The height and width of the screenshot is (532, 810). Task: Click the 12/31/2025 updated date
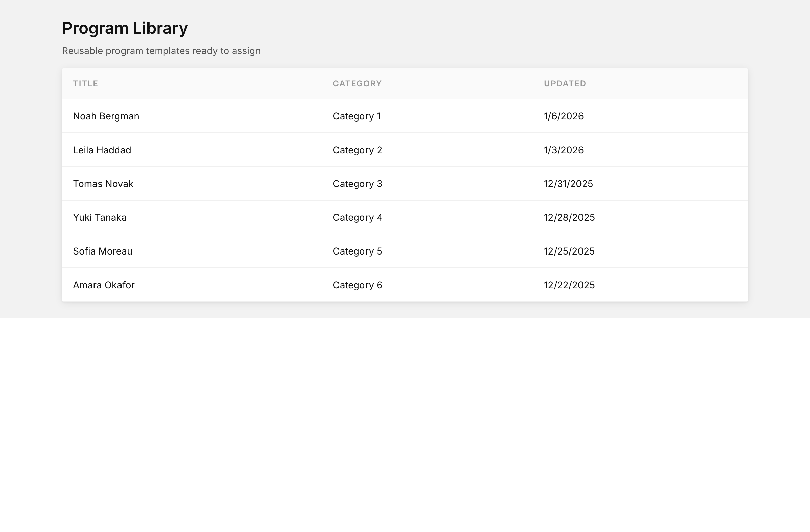pyautogui.click(x=568, y=183)
